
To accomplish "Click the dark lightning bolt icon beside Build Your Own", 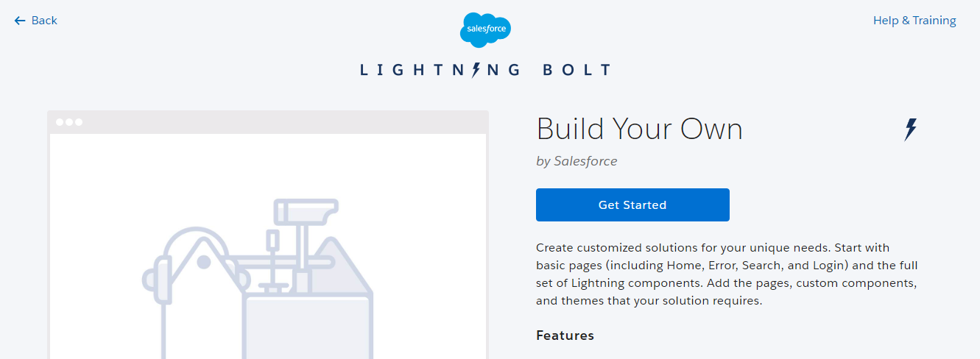I will pyautogui.click(x=911, y=129).
